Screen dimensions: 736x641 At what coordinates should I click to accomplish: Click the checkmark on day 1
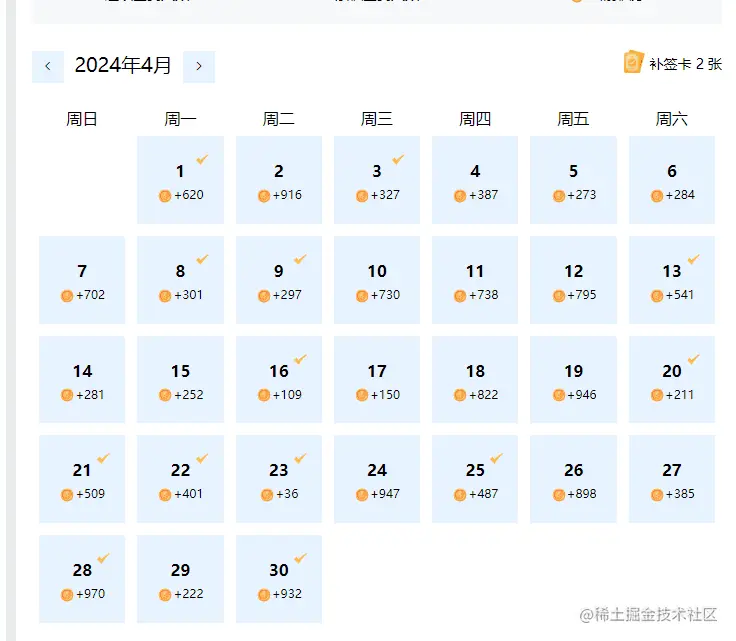(x=202, y=160)
